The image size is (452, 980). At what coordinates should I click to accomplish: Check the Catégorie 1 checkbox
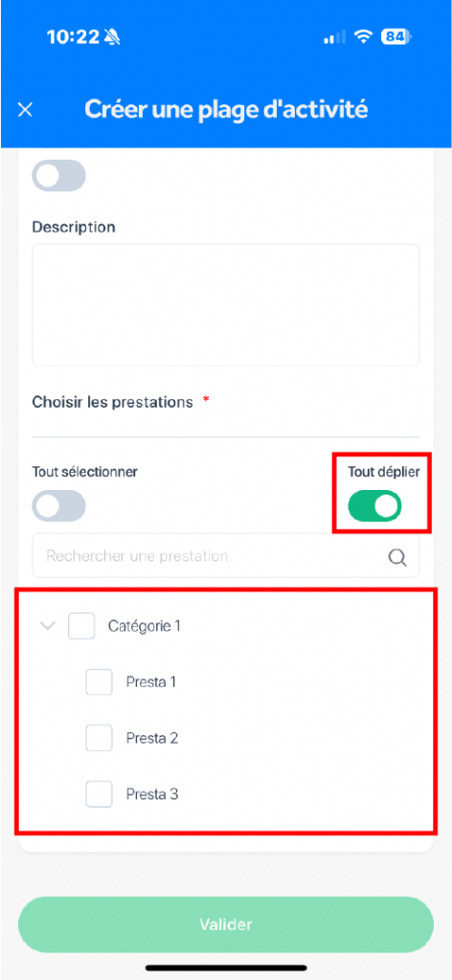81,626
